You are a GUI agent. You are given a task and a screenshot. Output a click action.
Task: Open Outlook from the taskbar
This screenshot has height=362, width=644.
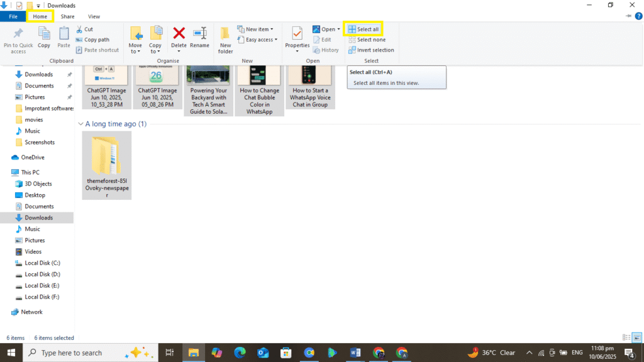pos(263,353)
